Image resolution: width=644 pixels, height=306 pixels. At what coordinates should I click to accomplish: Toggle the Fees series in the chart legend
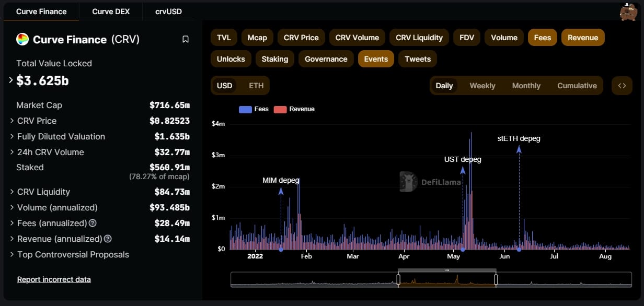pos(254,109)
